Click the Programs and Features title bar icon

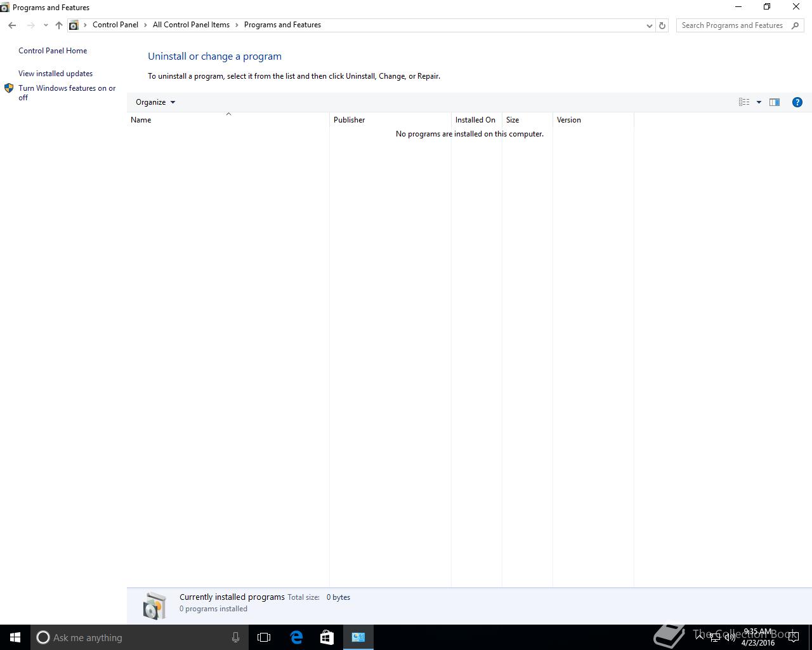pyautogui.click(x=5, y=8)
